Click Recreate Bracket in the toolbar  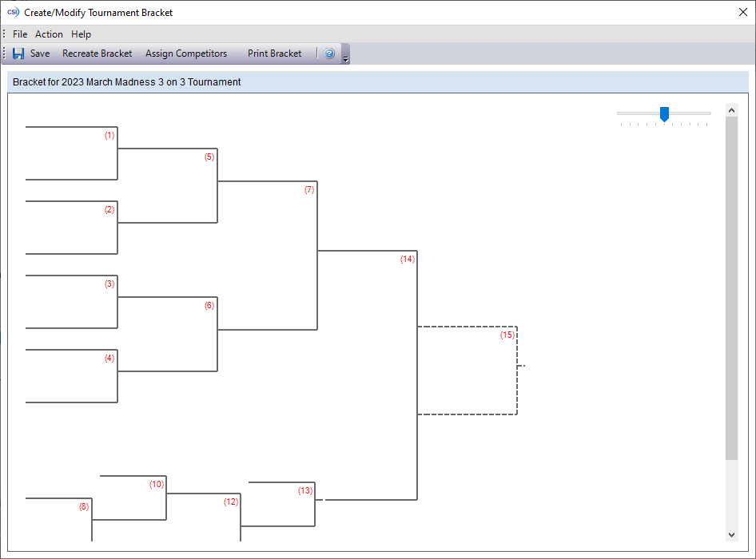tap(97, 54)
